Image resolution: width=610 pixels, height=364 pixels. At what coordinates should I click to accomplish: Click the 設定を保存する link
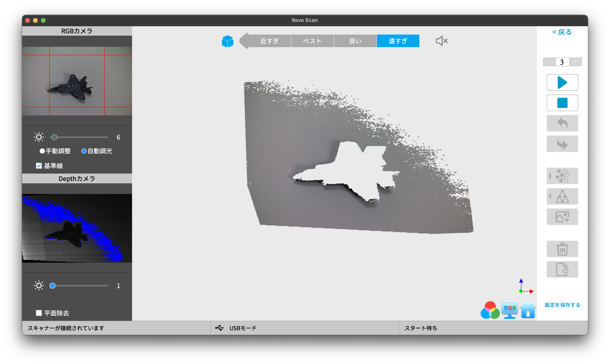pyautogui.click(x=562, y=305)
